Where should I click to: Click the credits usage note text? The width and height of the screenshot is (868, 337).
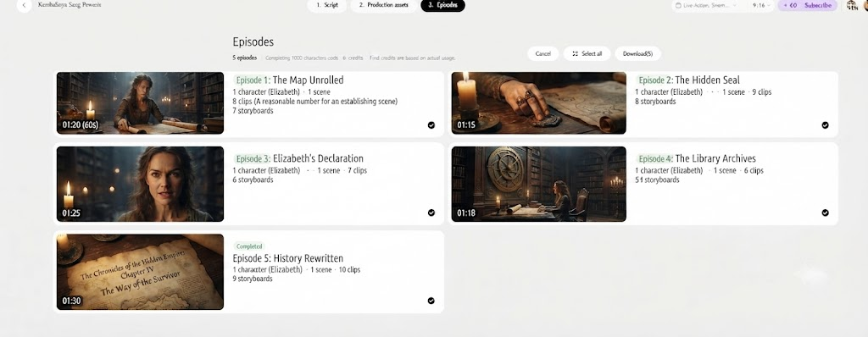click(413, 58)
